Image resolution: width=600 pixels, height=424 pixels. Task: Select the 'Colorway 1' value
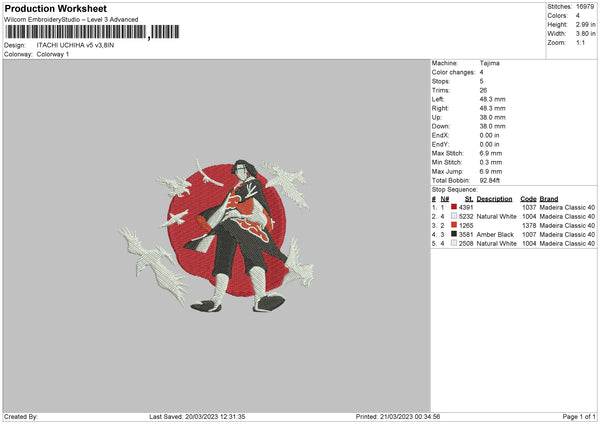(53, 54)
